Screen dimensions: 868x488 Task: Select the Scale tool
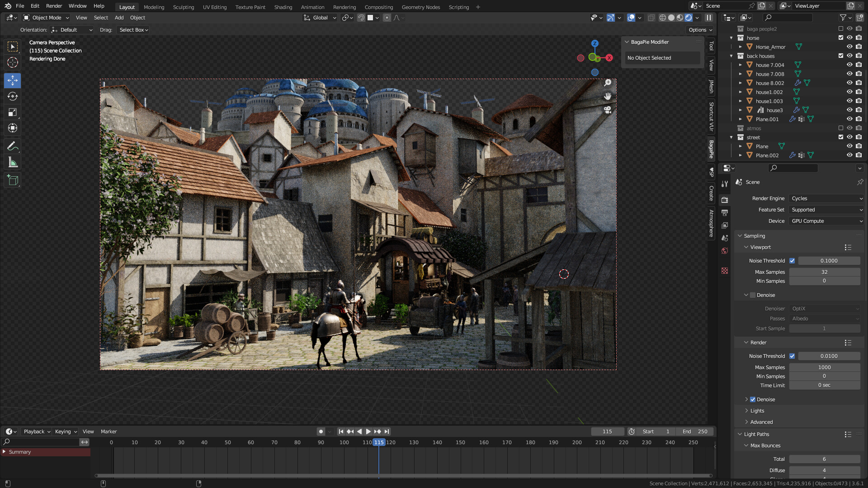pyautogui.click(x=13, y=112)
